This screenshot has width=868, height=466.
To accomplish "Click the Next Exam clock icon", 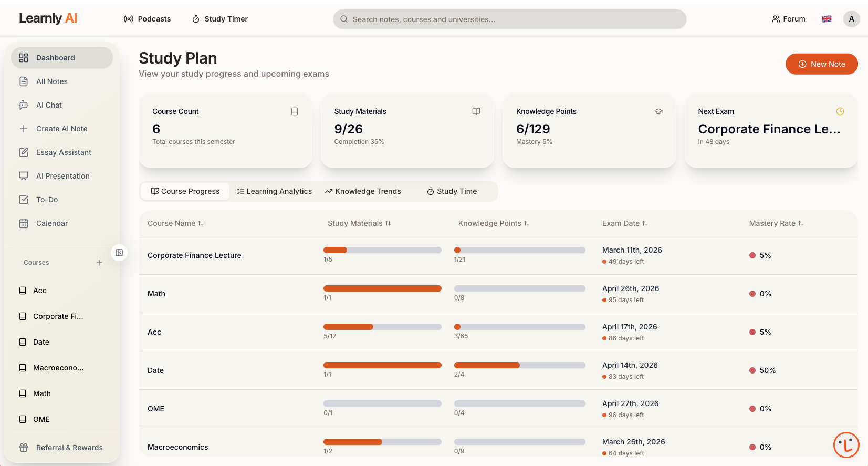I will pyautogui.click(x=840, y=111).
